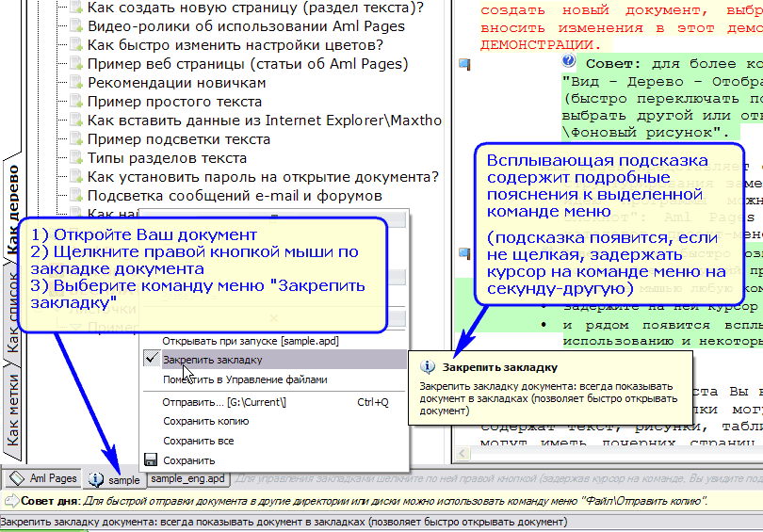Click page icon beside 'Как установить пароль на открытие документа?'
The image size is (763, 532).
click(76, 176)
